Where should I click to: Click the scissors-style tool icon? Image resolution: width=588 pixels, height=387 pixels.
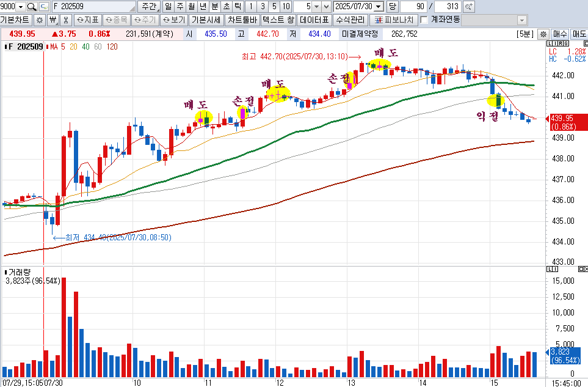point(65,20)
